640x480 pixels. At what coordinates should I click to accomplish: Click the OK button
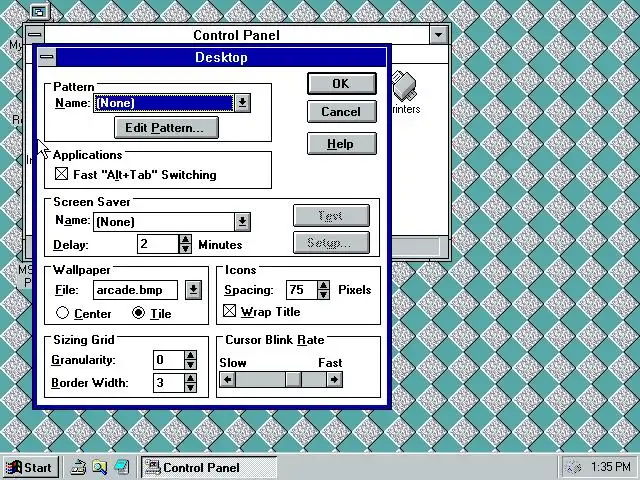click(x=342, y=84)
